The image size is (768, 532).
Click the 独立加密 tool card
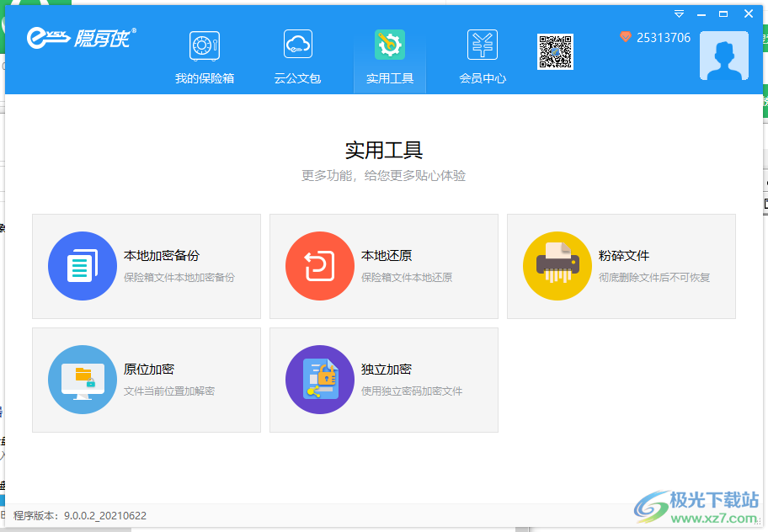(x=384, y=380)
